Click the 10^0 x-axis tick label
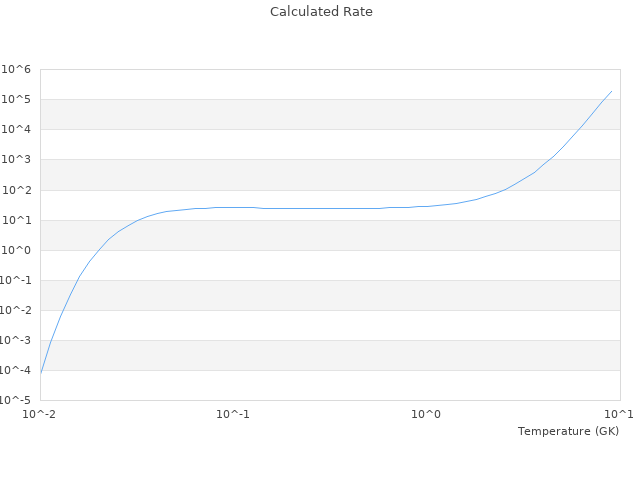 coord(427,414)
